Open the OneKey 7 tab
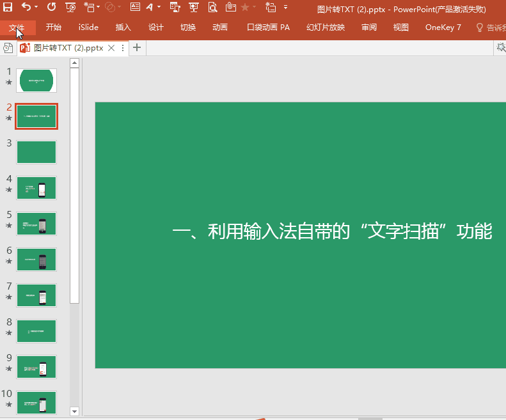This screenshot has width=506, height=420. tap(443, 27)
